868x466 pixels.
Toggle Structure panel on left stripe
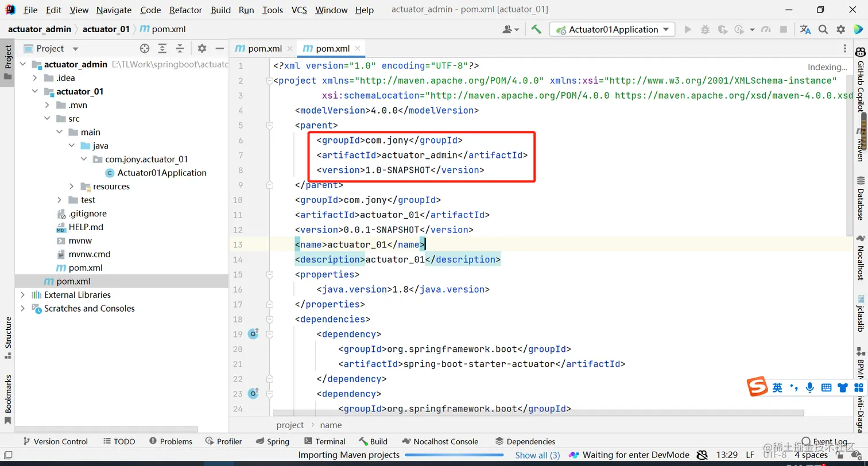8,337
